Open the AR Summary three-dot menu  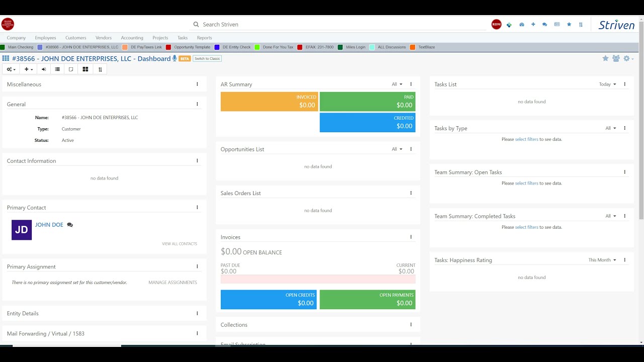pyautogui.click(x=411, y=84)
